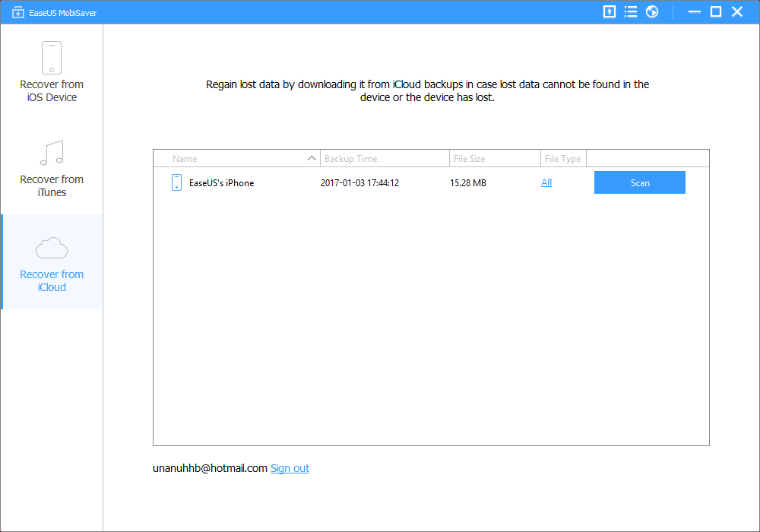
Task: Select Recover from iCloud tab label
Action: (x=52, y=280)
